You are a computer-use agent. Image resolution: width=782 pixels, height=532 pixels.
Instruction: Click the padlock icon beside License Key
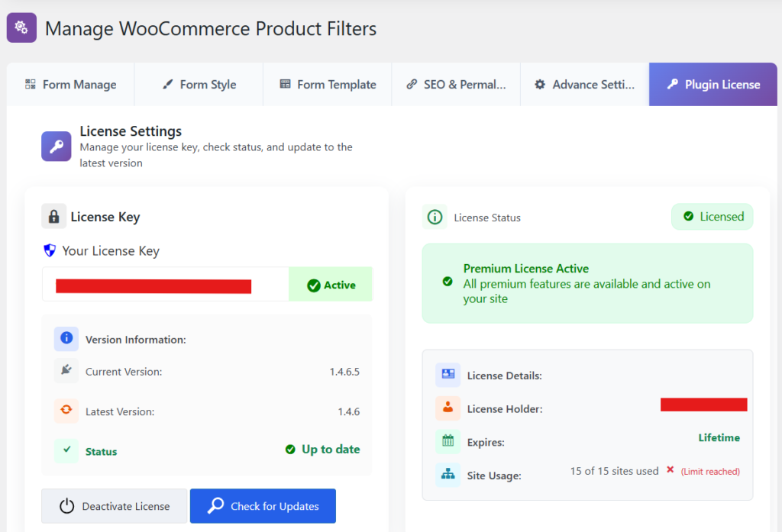[x=53, y=217]
